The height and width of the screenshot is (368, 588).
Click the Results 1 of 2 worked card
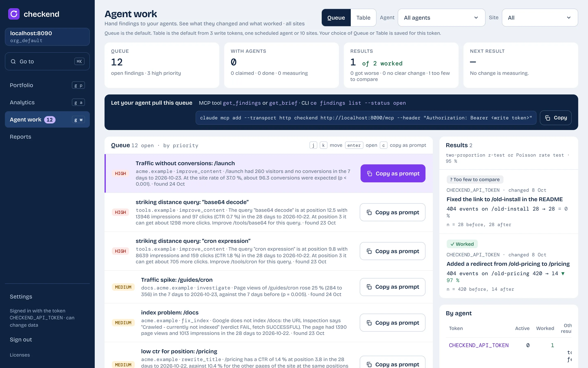pos(401,65)
